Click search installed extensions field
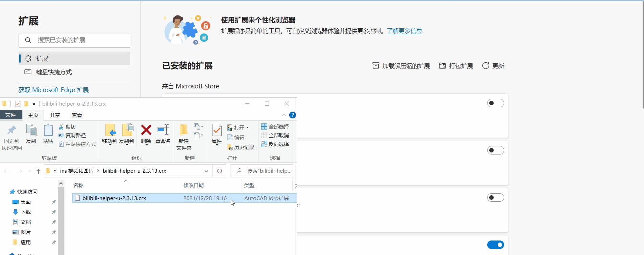 74,40
